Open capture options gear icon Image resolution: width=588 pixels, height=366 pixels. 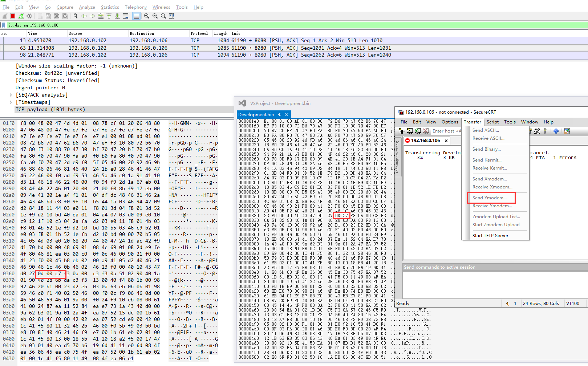coord(29,16)
